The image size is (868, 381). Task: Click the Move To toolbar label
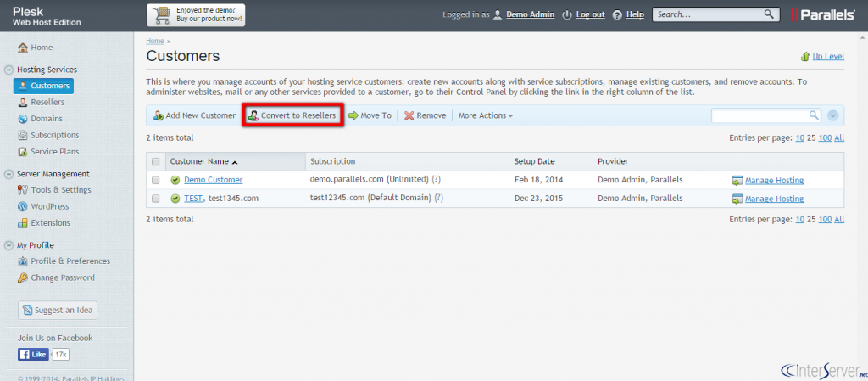coord(376,115)
